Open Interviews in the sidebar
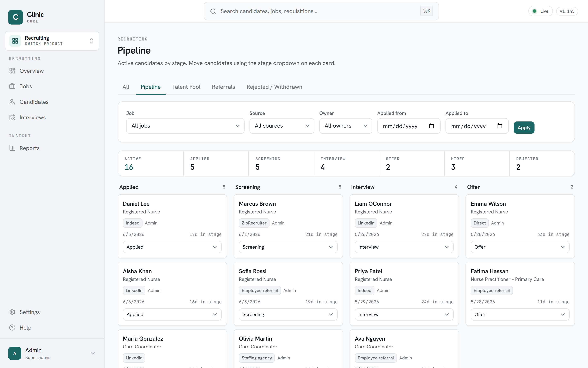The width and height of the screenshot is (588, 368). pos(52,118)
